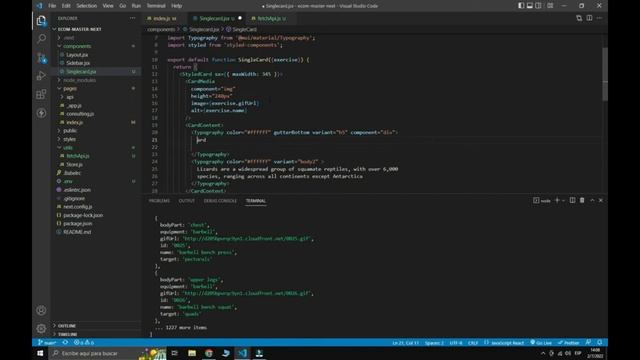Open Run and Debug view
Viewport: 640px width, 360px height.
(x=41, y=76)
